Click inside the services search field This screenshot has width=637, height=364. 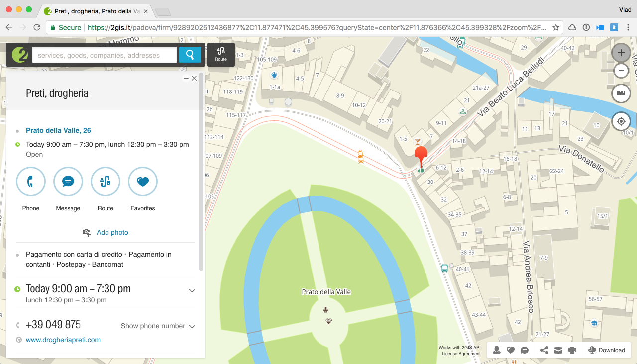coord(105,54)
